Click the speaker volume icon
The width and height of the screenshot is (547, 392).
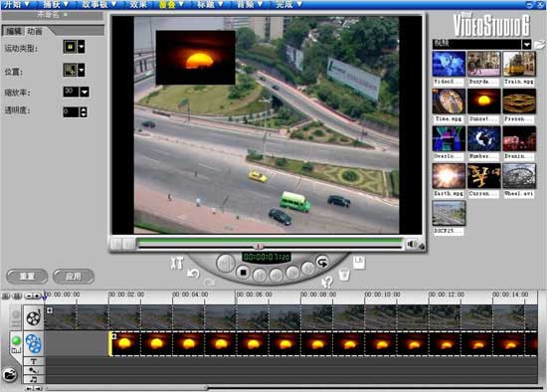[412, 245]
